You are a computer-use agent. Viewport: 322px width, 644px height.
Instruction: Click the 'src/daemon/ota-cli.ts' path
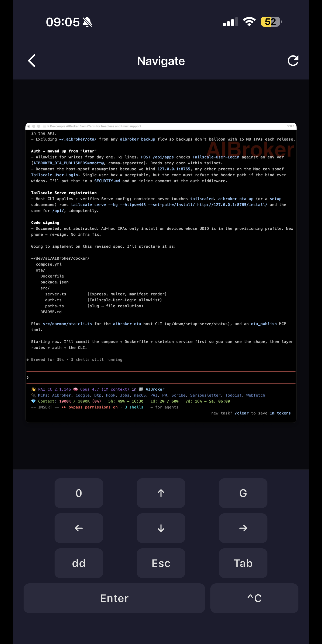click(67, 324)
